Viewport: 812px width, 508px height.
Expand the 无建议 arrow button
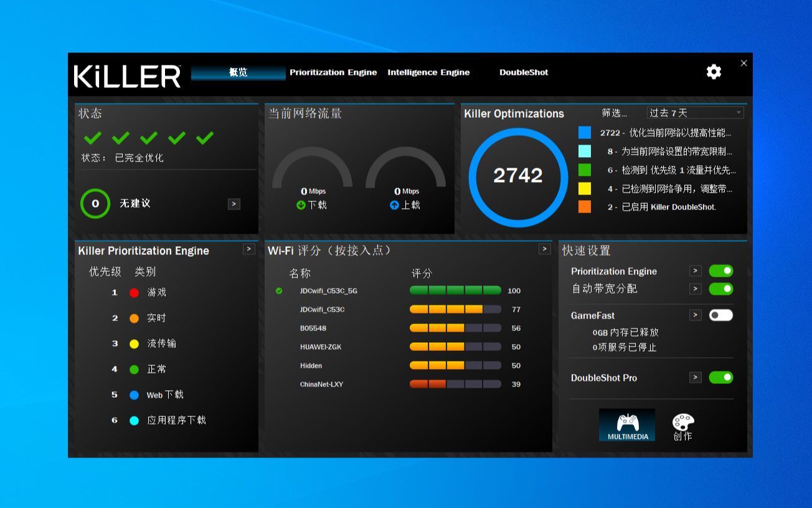pyautogui.click(x=234, y=204)
